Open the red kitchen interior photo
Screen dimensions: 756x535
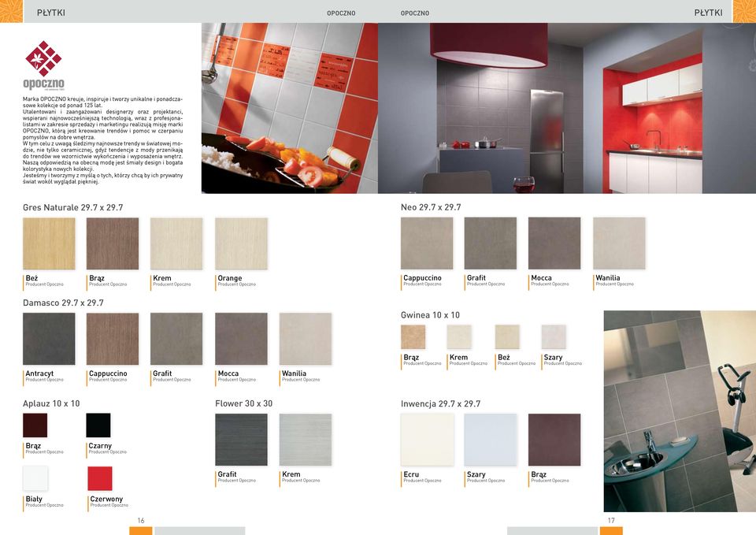coord(567,108)
